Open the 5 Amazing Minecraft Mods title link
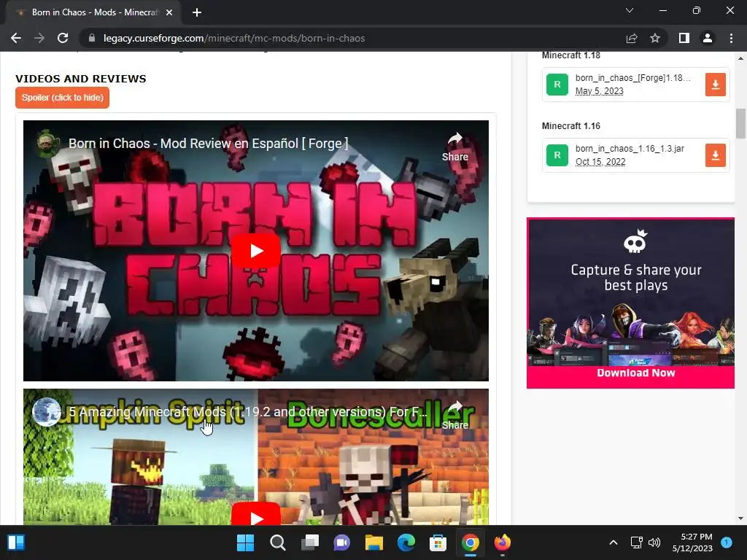747x560 pixels. click(x=248, y=412)
